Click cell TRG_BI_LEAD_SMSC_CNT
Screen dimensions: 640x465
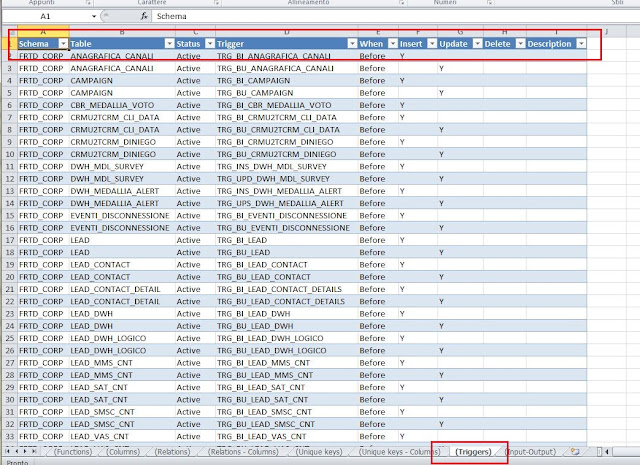287,412
